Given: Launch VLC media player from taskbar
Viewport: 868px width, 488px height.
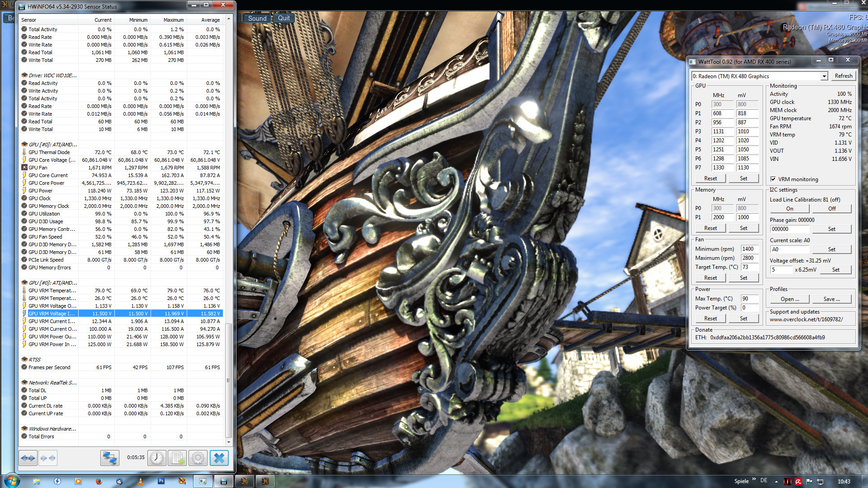Looking at the screenshot, I should point(140,481).
